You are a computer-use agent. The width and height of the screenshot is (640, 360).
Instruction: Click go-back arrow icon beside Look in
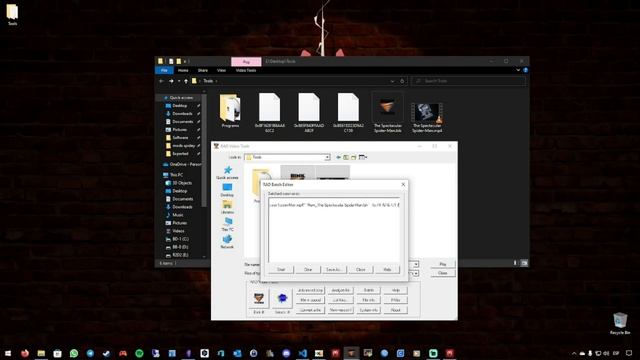point(338,157)
